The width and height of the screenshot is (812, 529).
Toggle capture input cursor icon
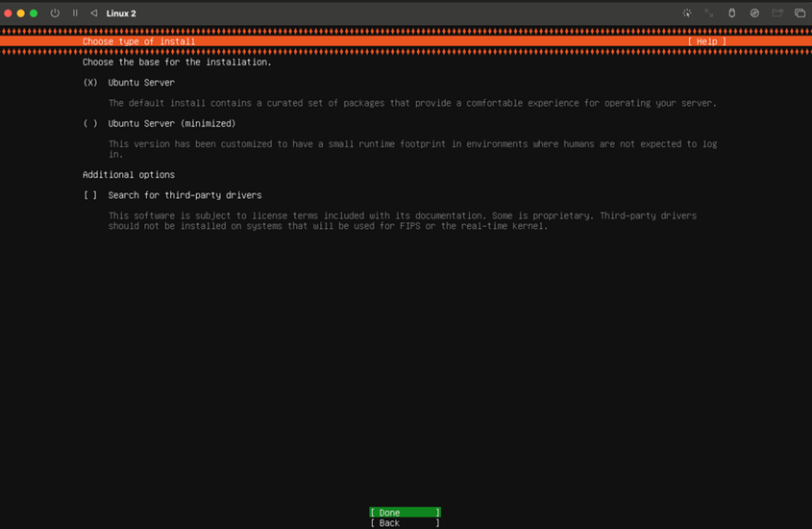687,13
